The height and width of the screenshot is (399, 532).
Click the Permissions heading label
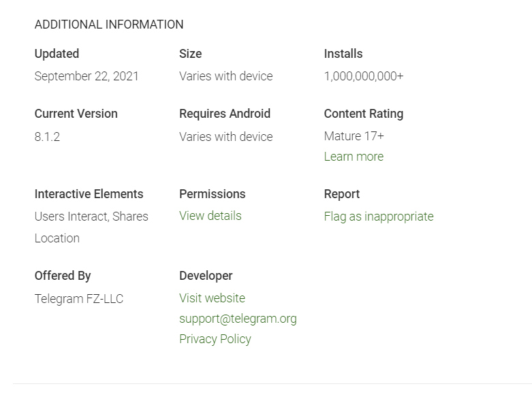[212, 194]
